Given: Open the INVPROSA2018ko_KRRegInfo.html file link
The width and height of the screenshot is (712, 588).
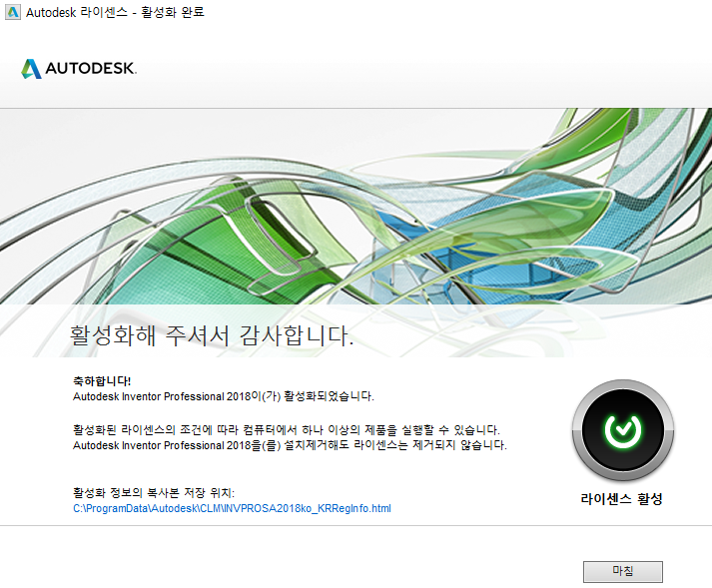Looking at the screenshot, I should point(232,508).
